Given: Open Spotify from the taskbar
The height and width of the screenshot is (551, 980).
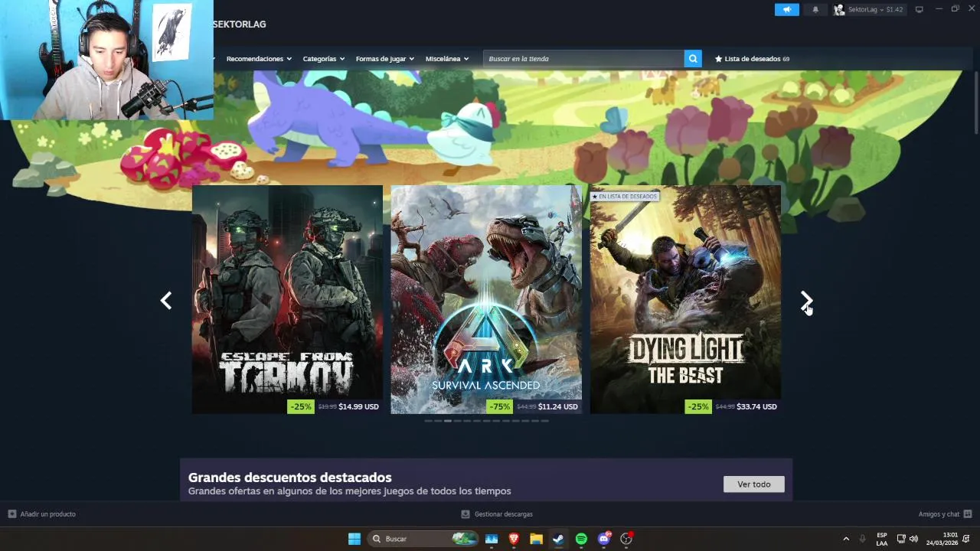Looking at the screenshot, I should pyautogui.click(x=581, y=539).
